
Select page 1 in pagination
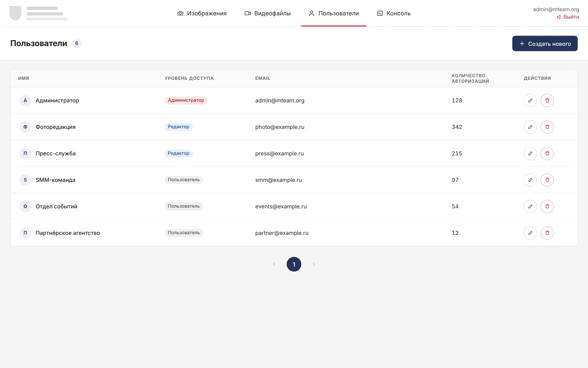coord(294,264)
